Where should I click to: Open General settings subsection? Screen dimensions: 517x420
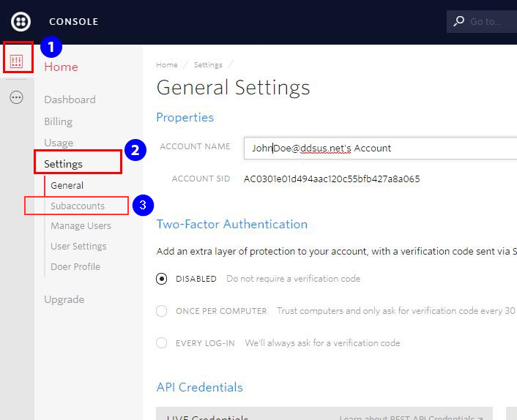pyautogui.click(x=67, y=185)
